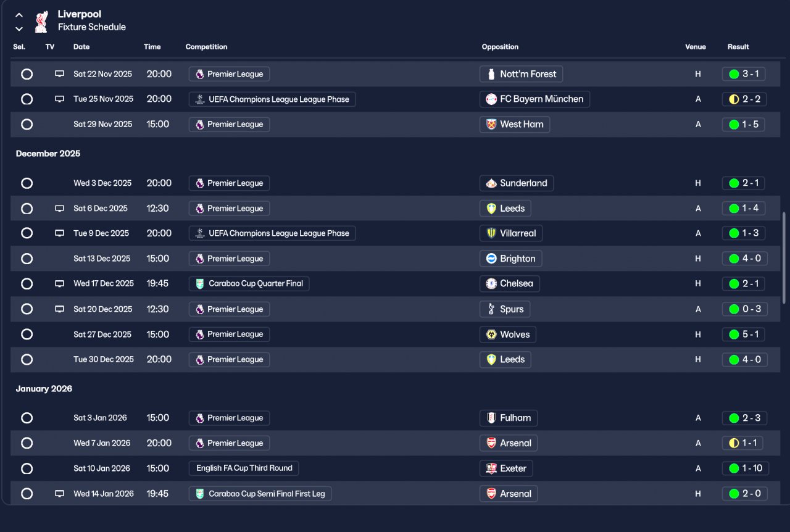
Task: View the 1 - 10 result against Exeter
Action: [746, 468]
